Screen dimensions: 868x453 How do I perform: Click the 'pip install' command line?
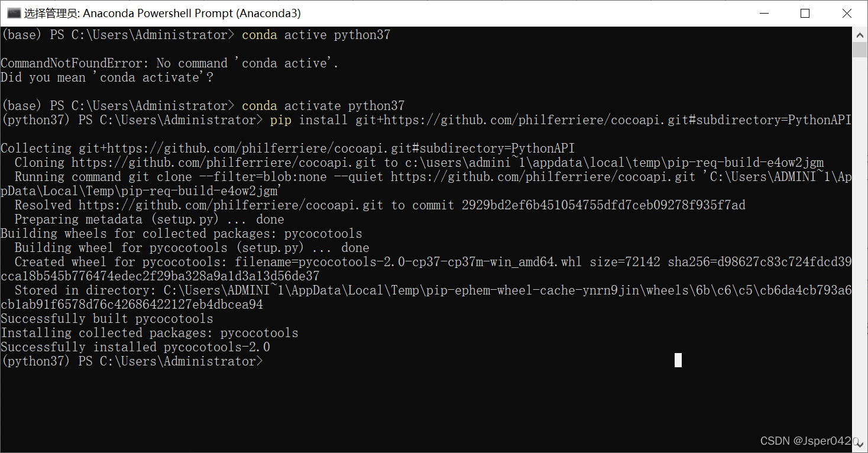(559, 120)
